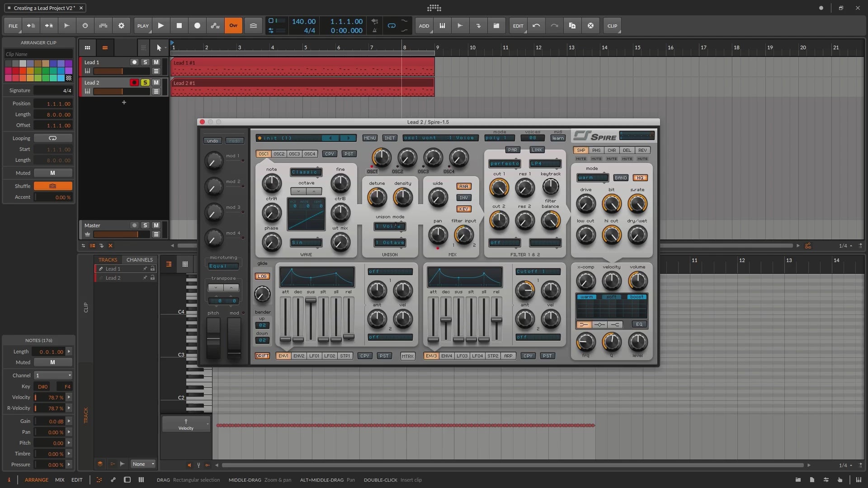Expand the Velocity value arrow
This screenshot has width=868, height=488.
pyautogui.click(x=69, y=397)
